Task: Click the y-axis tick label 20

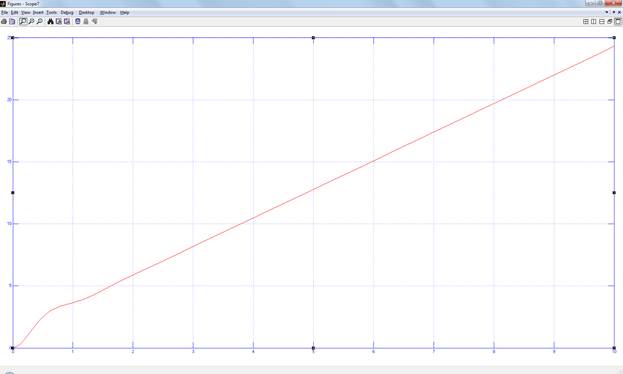Action: click(10, 100)
